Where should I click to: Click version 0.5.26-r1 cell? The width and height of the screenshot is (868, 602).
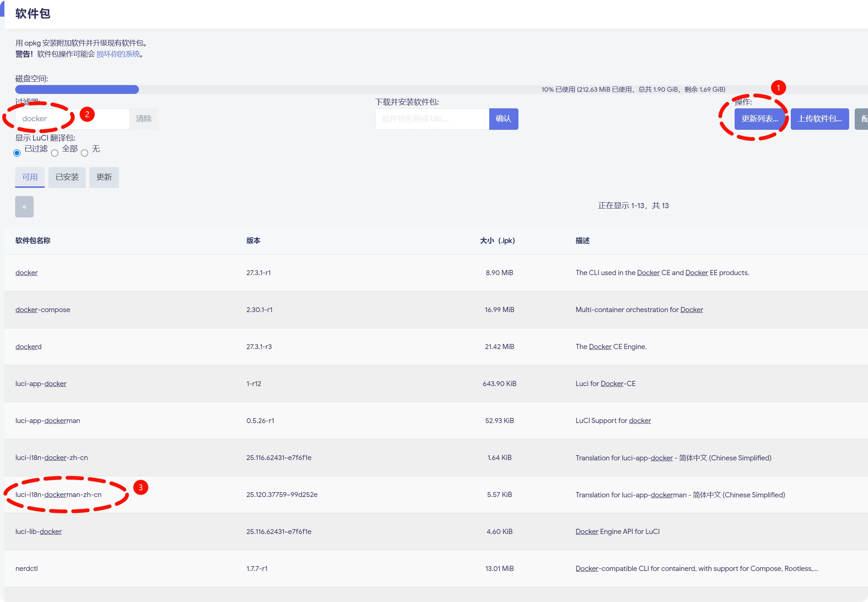coord(260,420)
